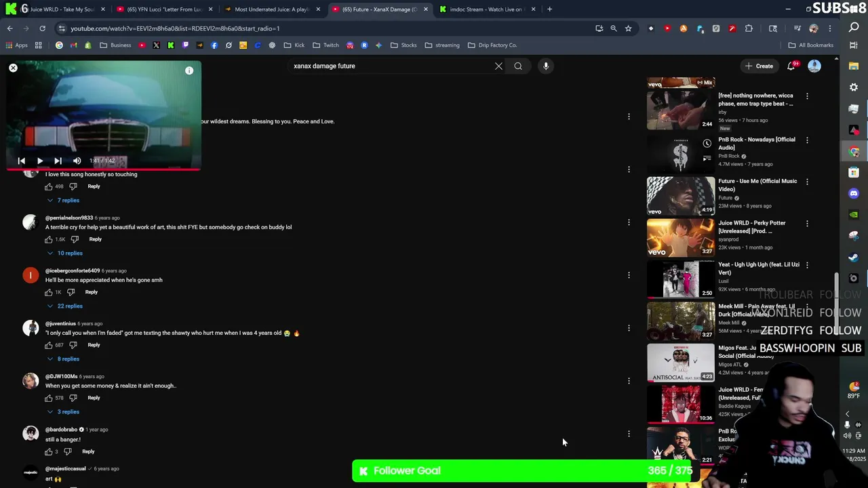Open more options for PnB Rock Nowadays video
Screen dimensions: 868x488
[x=807, y=140]
